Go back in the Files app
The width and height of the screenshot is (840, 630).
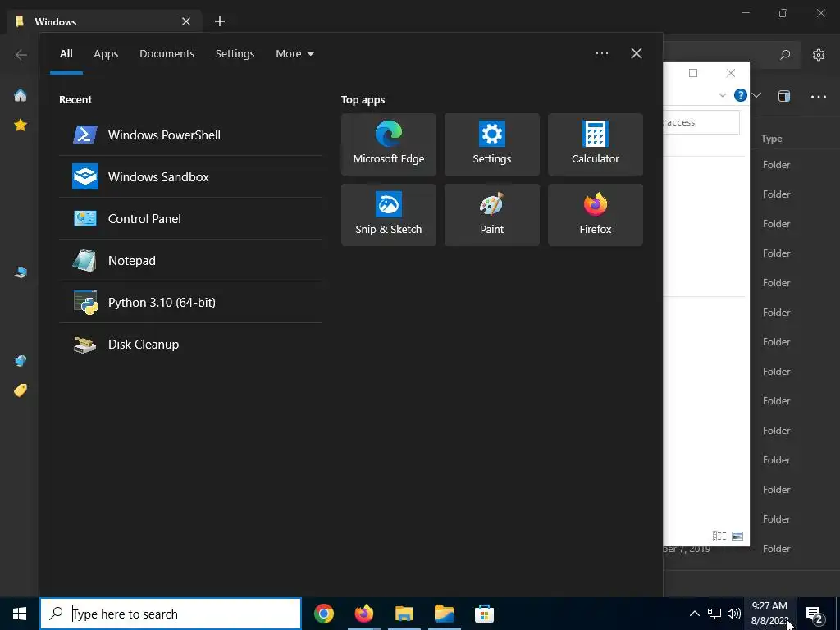[21, 55]
